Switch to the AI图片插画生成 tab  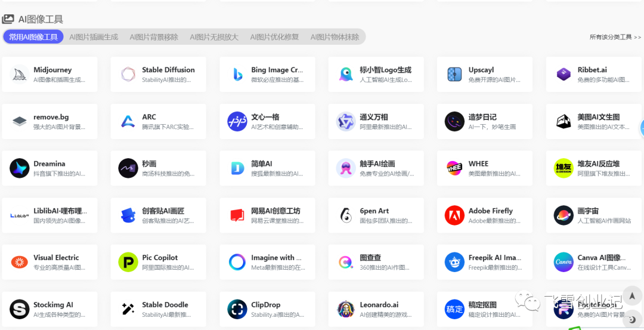(x=94, y=37)
